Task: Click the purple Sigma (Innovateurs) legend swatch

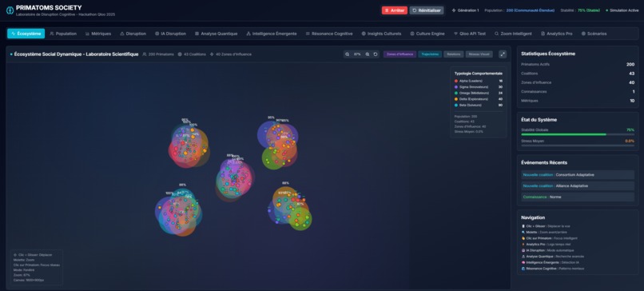Action: coord(456,87)
